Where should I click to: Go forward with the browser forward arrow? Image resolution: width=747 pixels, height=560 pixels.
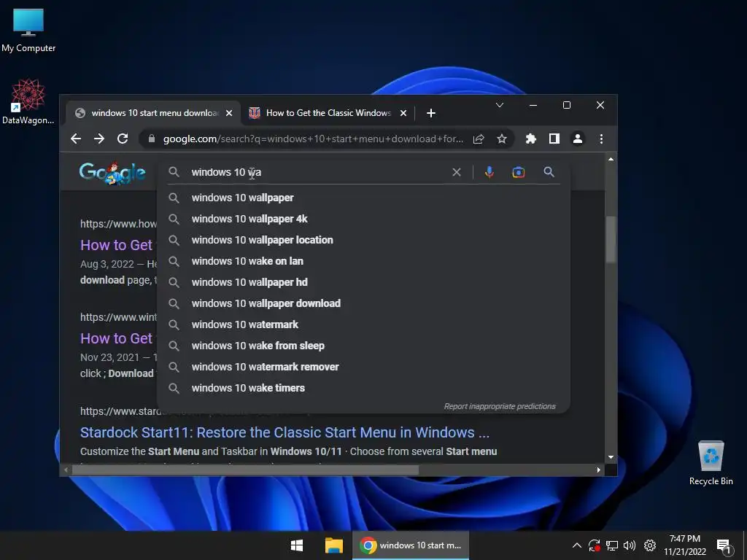[99, 139]
